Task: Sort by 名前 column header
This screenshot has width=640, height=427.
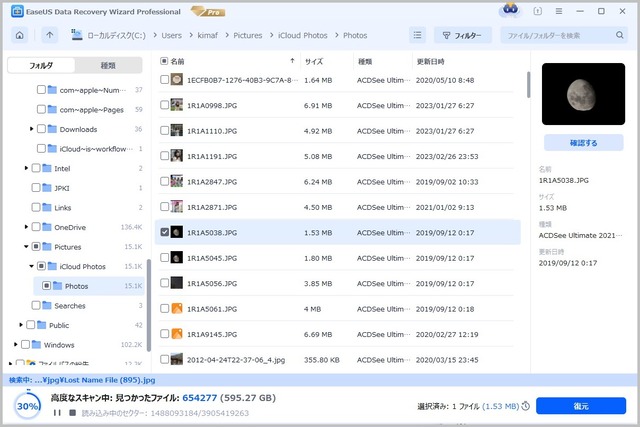Action: pos(177,61)
